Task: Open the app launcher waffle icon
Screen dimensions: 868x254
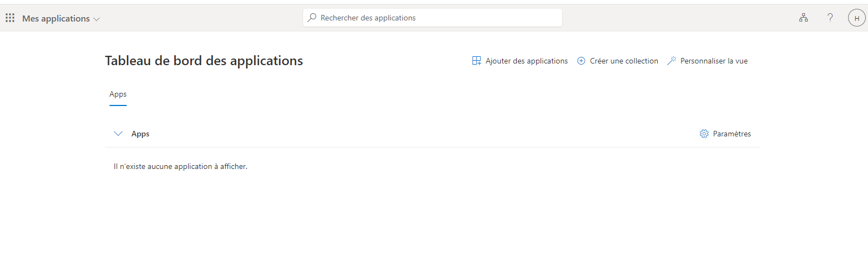Action: pos(10,18)
